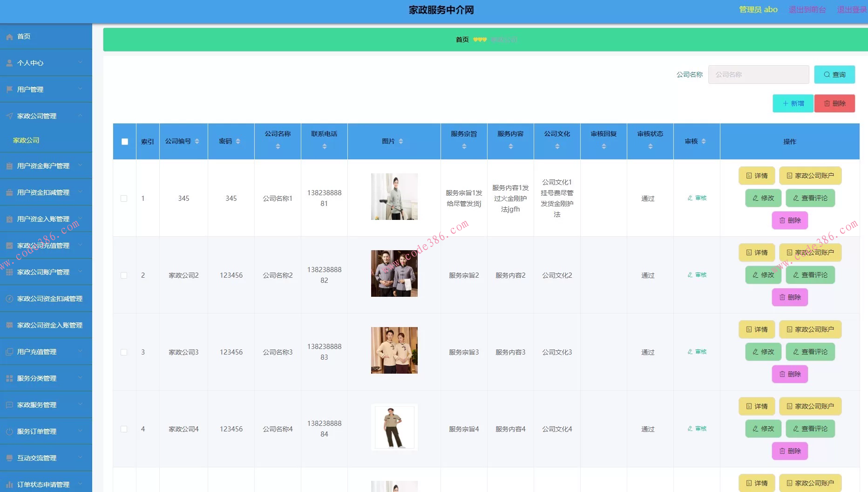Collapse the 家政公司管理 sidebar menu
Screen dimensions: 868x492
click(80, 116)
